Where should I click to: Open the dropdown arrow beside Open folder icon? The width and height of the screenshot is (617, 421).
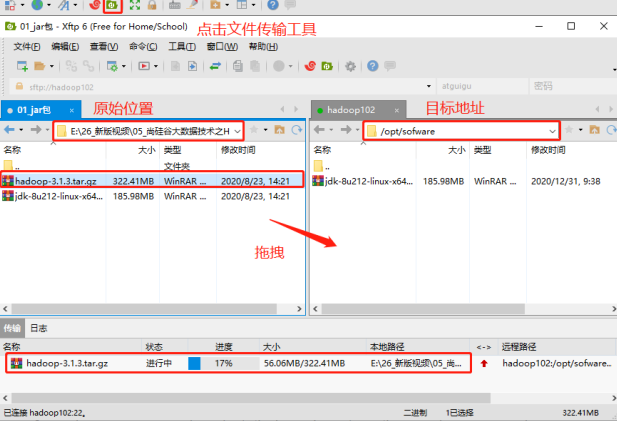coord(52,66)
